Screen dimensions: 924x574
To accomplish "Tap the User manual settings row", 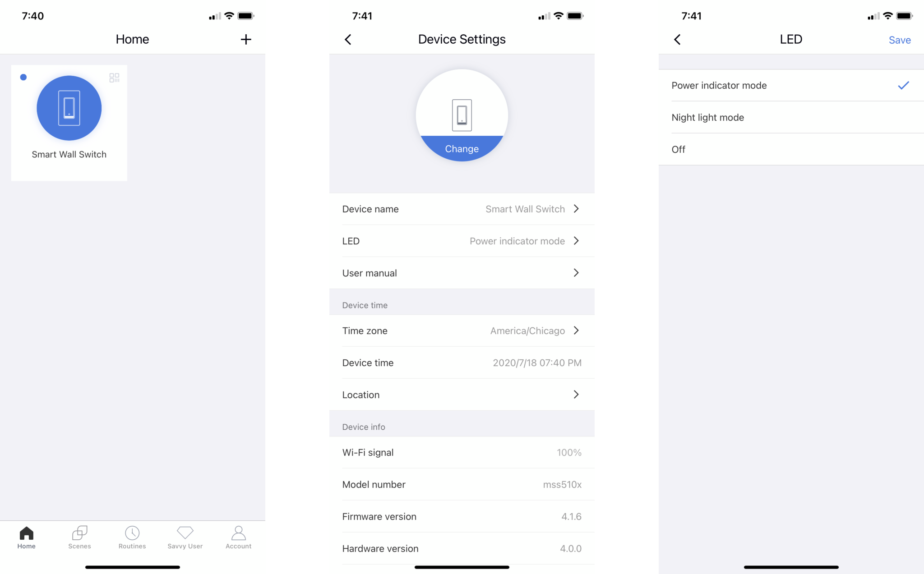I will tap(461, 272).
